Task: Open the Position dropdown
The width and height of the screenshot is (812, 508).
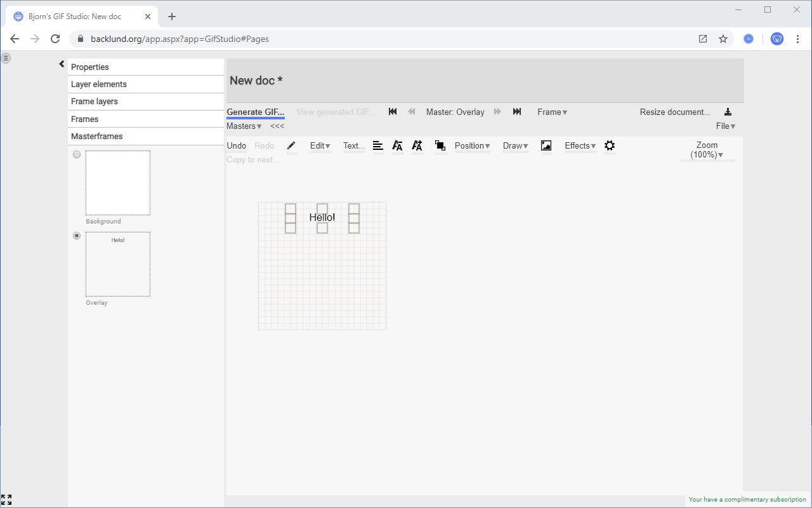Action: [472, 146]
